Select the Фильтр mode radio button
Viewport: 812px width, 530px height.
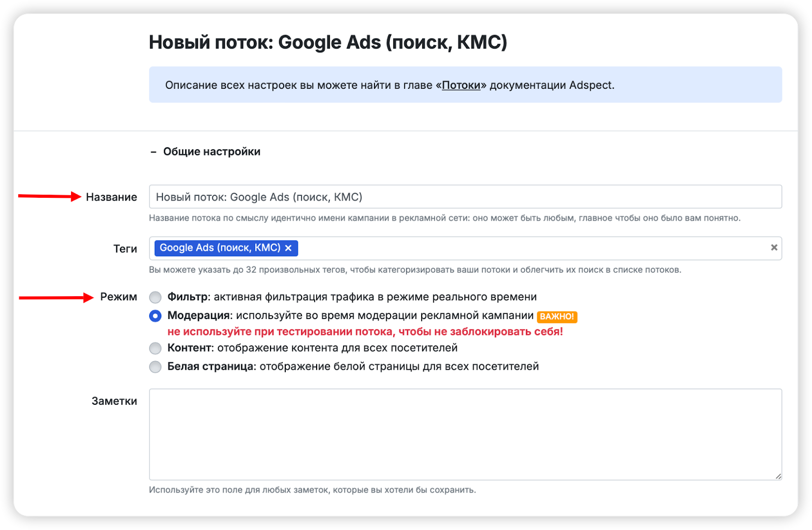coord(155,297)
